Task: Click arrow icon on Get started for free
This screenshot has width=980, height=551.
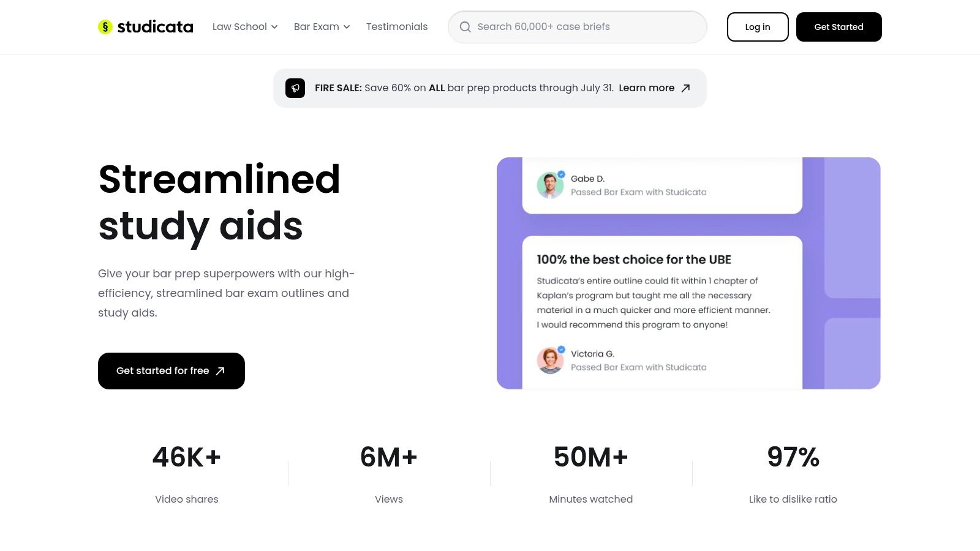Action: [221, 371]
